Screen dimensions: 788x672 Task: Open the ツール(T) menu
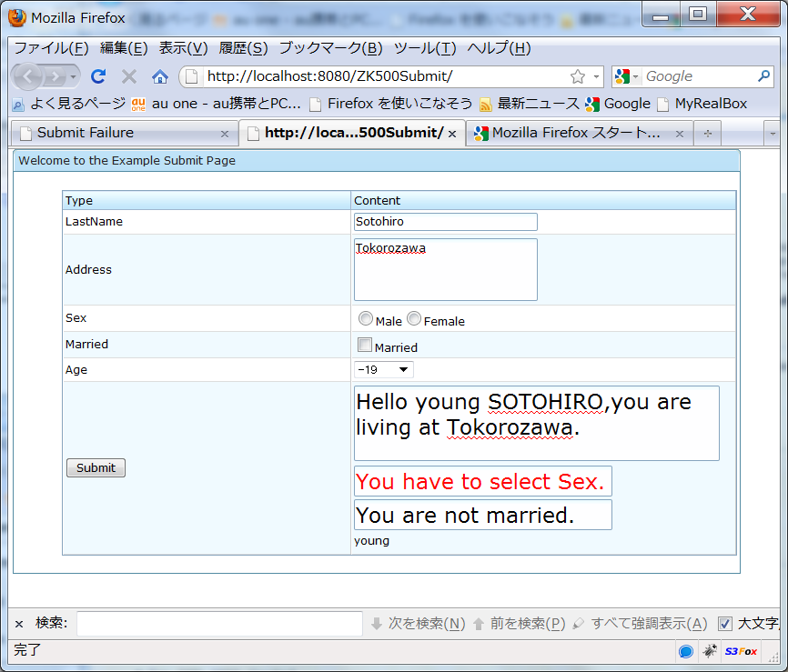coord(425,48)
